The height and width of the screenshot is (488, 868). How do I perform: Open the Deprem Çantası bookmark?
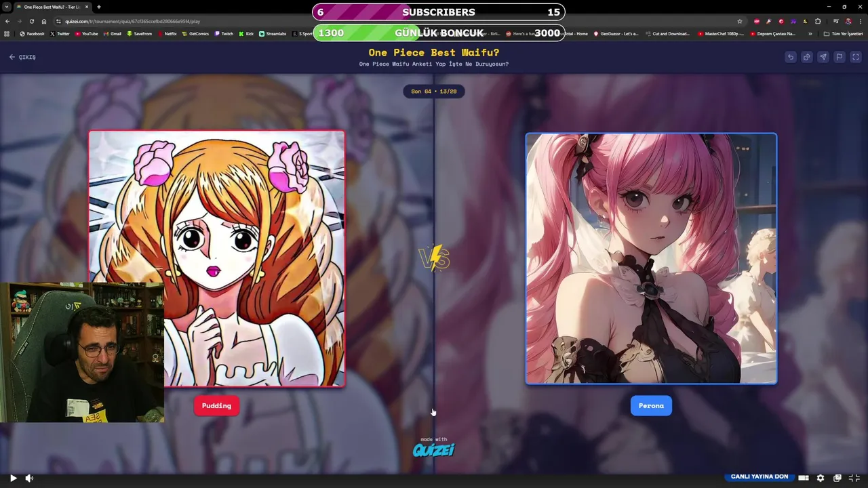click(x=772, y=33)
